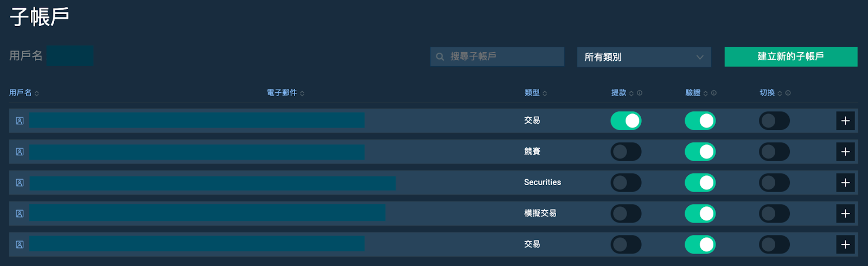Disable withdrawal toggle on first 交易 row
The height and width of the screenshot is (266, 868).
(x=626, y=121)
